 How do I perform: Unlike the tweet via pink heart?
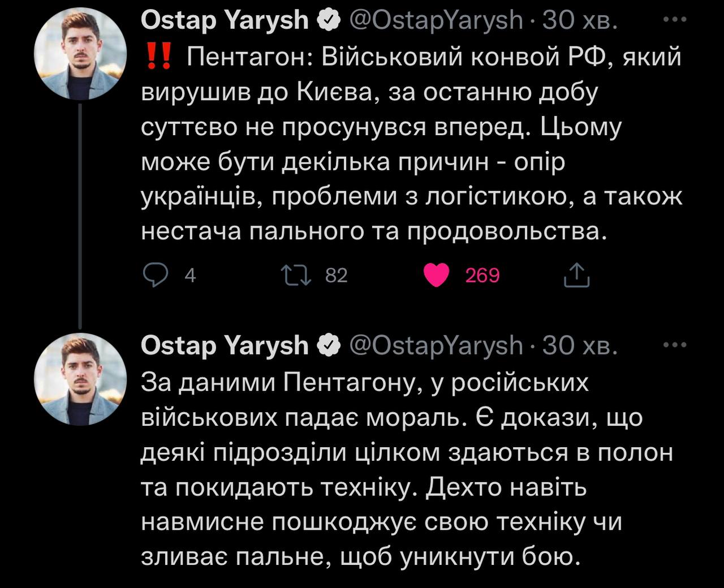tap(437, 275)
